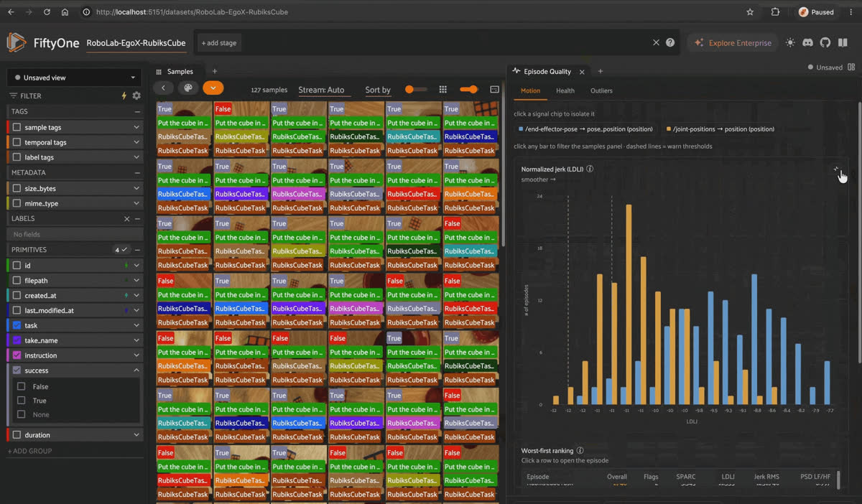862x504 pixels.
Task: Toggle the Sort by switch
Action: click(415, 90)
